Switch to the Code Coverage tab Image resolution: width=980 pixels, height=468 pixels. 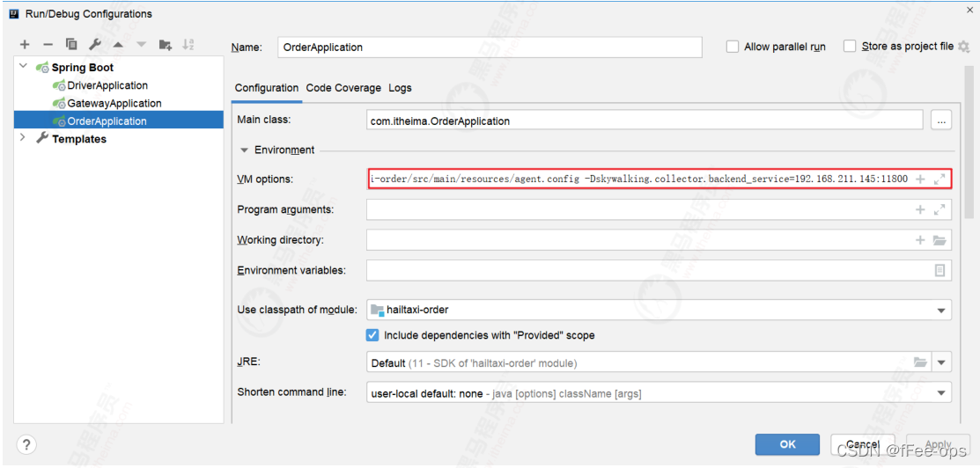click(x=343, y=88)
